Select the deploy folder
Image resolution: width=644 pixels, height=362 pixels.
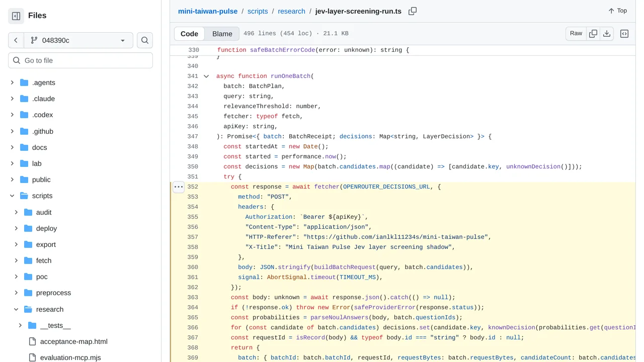(46, 228)
